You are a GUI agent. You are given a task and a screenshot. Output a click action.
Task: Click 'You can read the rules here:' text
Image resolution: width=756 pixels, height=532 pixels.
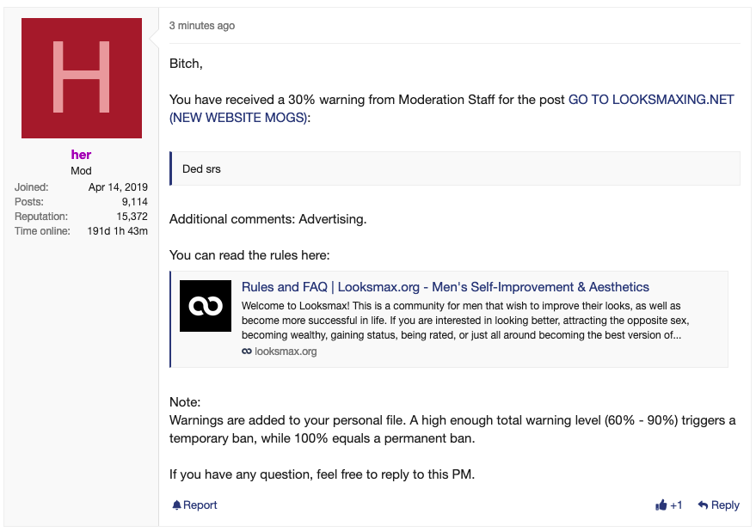249,255
